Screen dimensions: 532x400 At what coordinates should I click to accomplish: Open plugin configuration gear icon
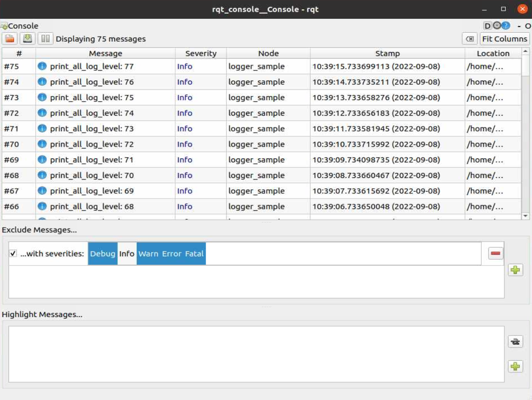tap(497, 25)
